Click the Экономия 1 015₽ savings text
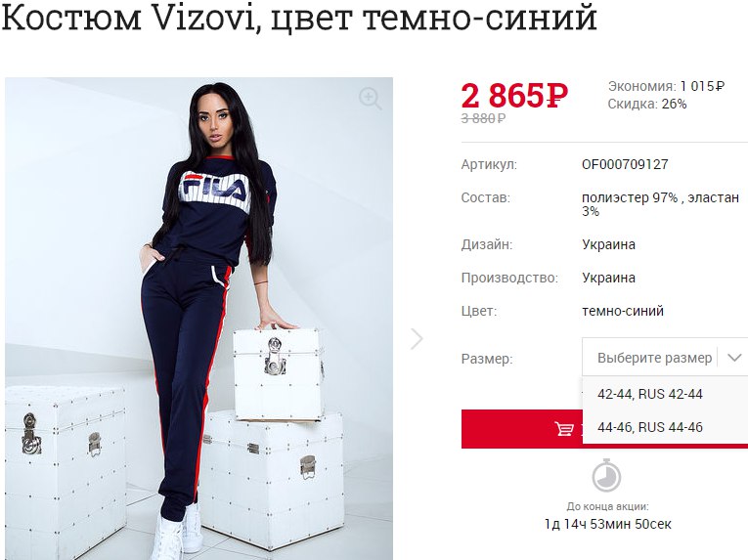Screen dimensions: 748x560 (x=667, y=86)
